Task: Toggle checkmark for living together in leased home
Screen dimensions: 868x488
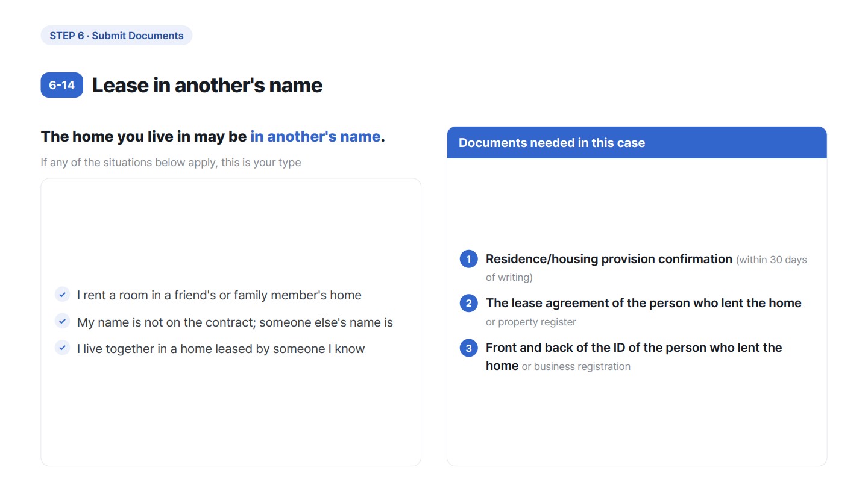Action: (x=62, y=348)
